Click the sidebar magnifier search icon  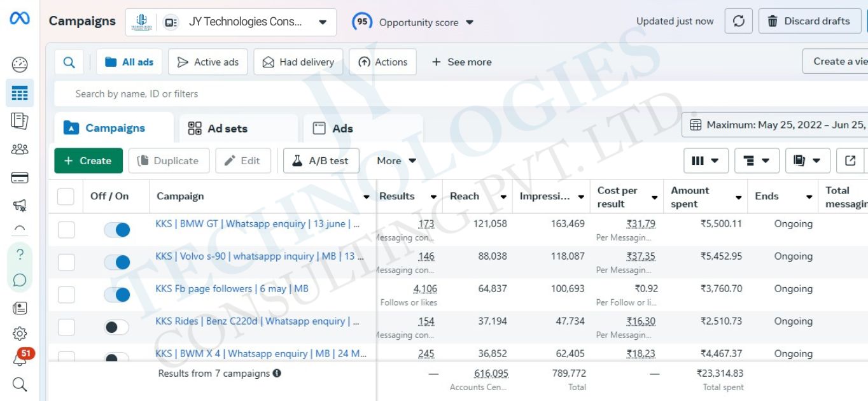pos(20,384)
